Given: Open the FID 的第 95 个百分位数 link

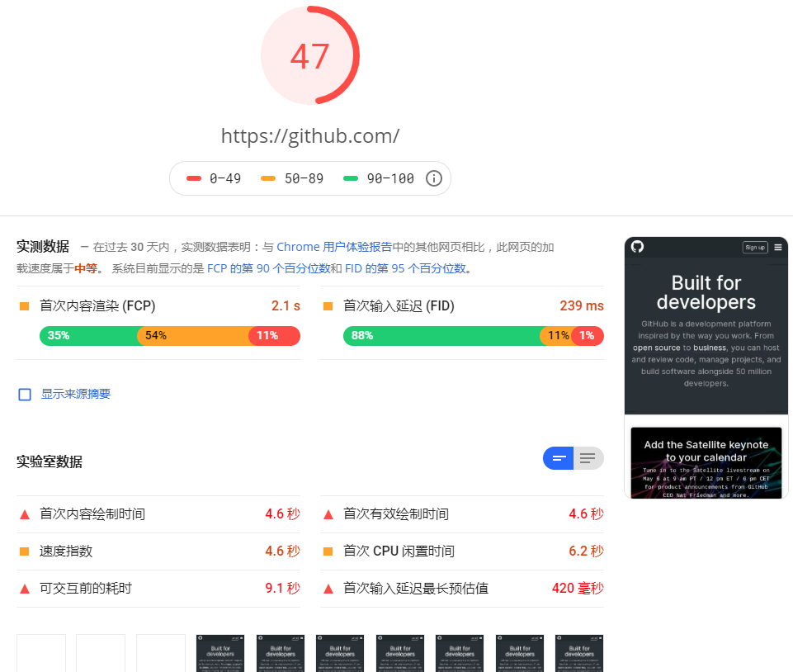Looking at the screenshot, I should 405,268.
